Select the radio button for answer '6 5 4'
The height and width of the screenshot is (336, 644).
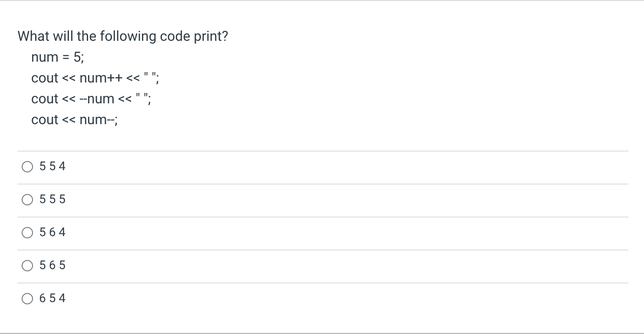pyautogui.click(x=27, y=299)
